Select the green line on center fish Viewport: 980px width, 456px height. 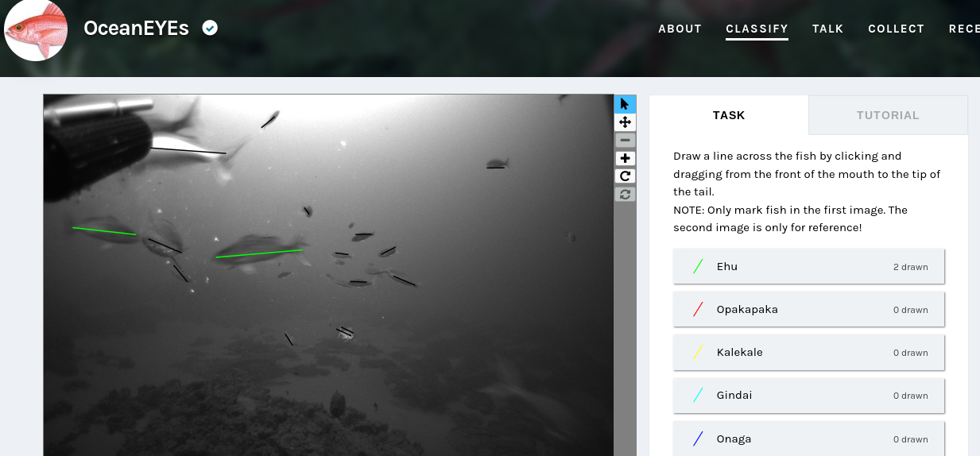pyautogui.click(x=259, y=253)
